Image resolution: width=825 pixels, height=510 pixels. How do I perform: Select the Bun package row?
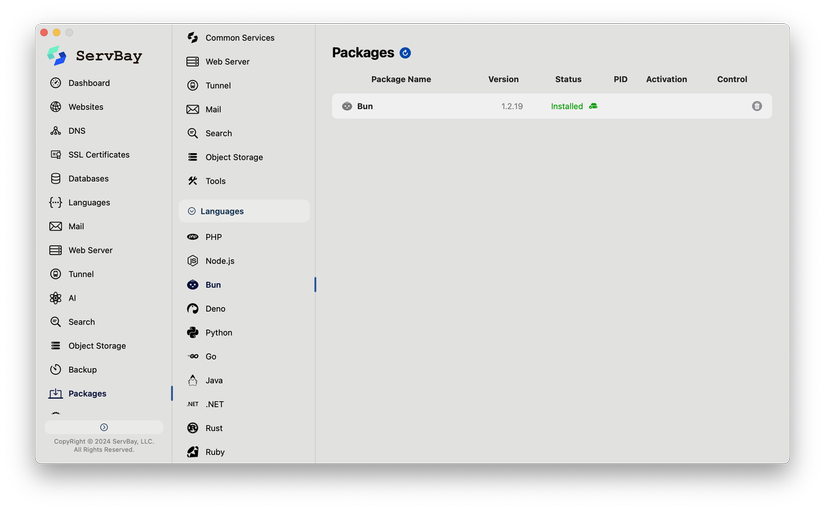(552, 106)
